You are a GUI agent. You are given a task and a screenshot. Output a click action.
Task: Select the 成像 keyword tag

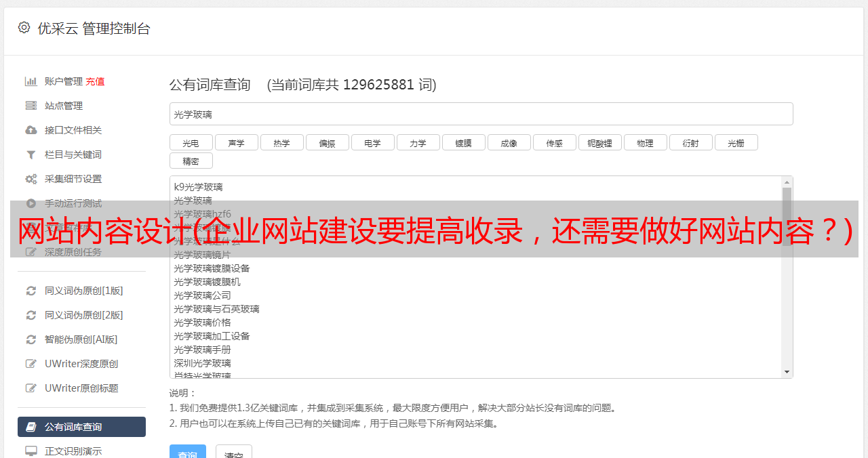pyautogui.click(x=509, y=142)
